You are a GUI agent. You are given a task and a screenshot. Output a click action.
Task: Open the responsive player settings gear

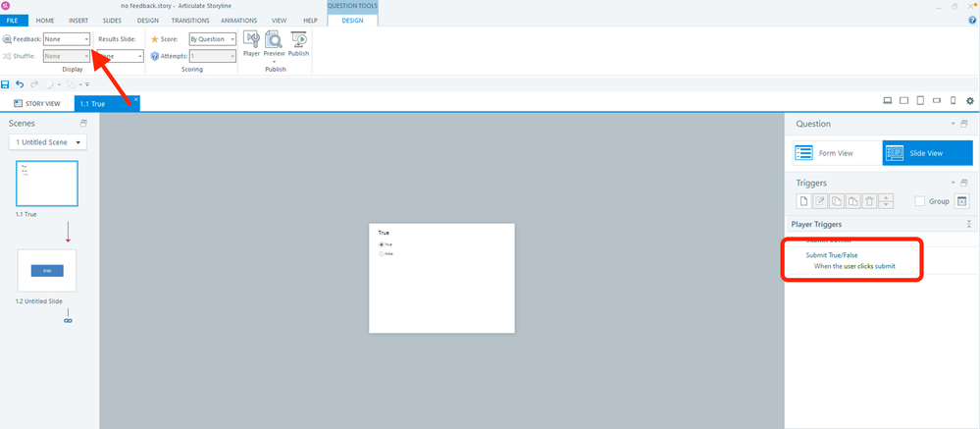pyautogui.click(x=970, y=100)
